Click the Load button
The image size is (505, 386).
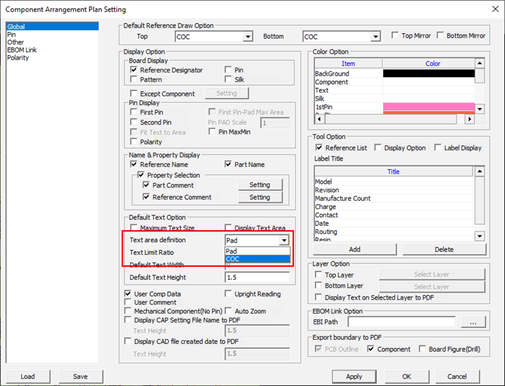click(x=28, y=376)
